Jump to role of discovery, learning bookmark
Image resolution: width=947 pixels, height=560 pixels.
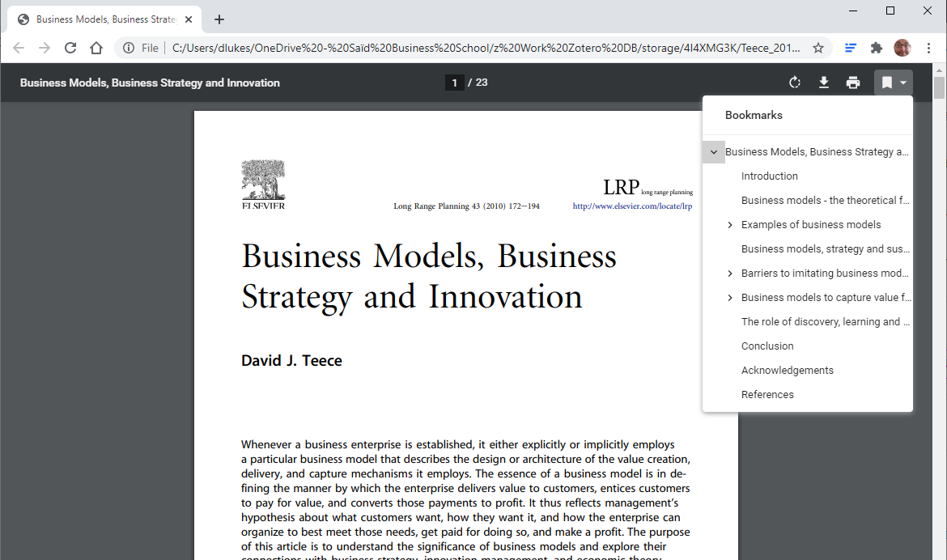tap(825, 321)
